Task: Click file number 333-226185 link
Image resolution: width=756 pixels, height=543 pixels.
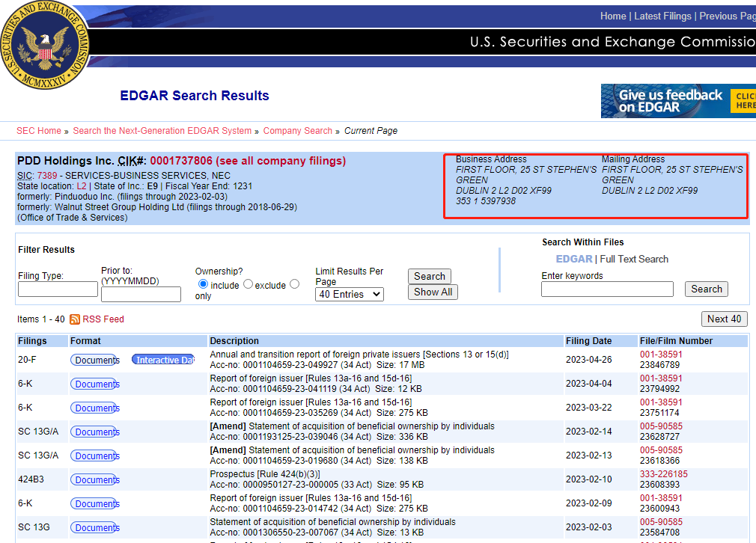Action: (663, 474)
